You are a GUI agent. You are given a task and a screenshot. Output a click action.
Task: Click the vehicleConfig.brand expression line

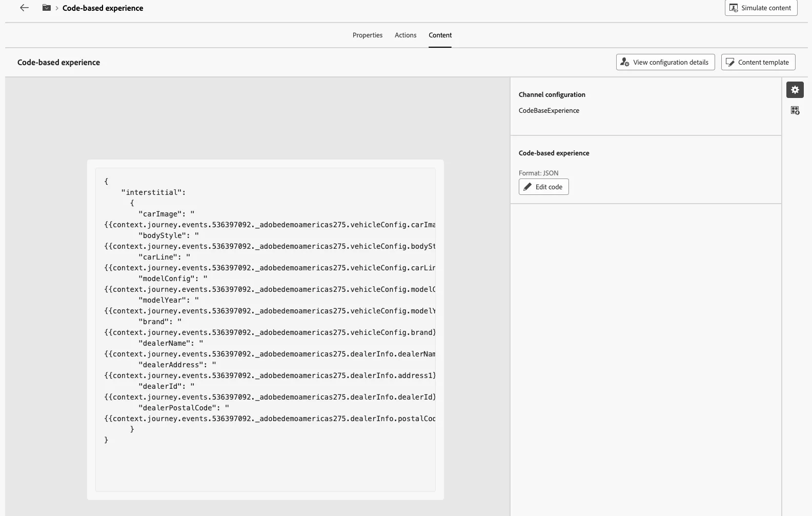[270, 332]
